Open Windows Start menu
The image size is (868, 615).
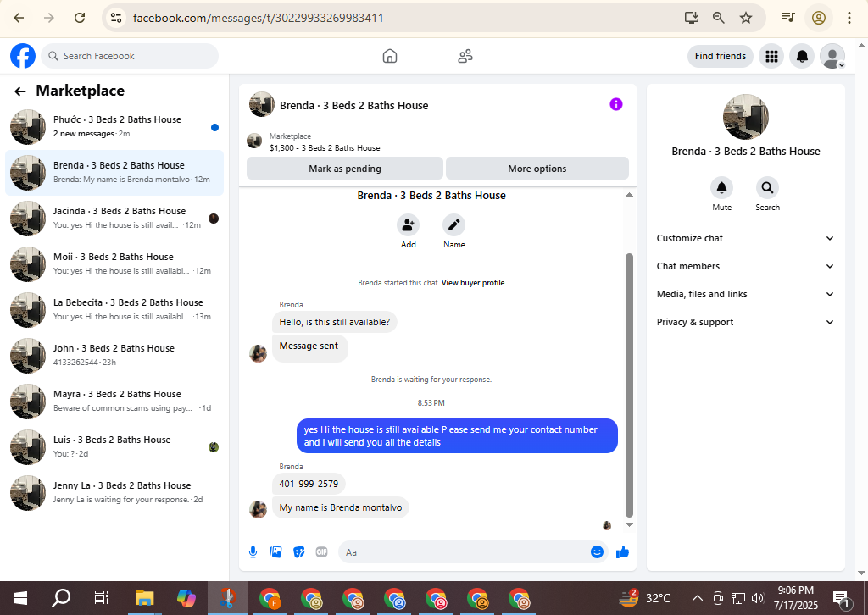click(20, 598)
